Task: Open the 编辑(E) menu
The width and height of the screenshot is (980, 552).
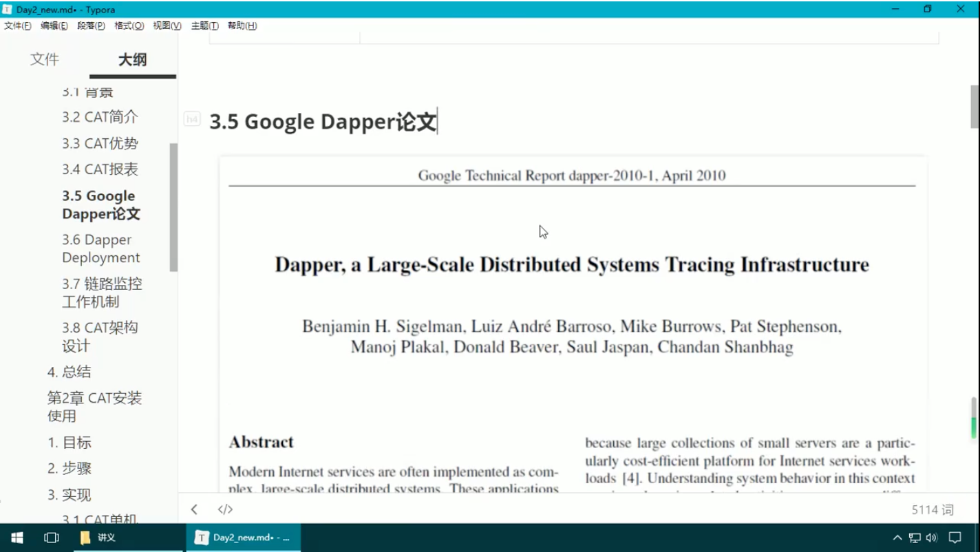Action: (x=54, y=25)
